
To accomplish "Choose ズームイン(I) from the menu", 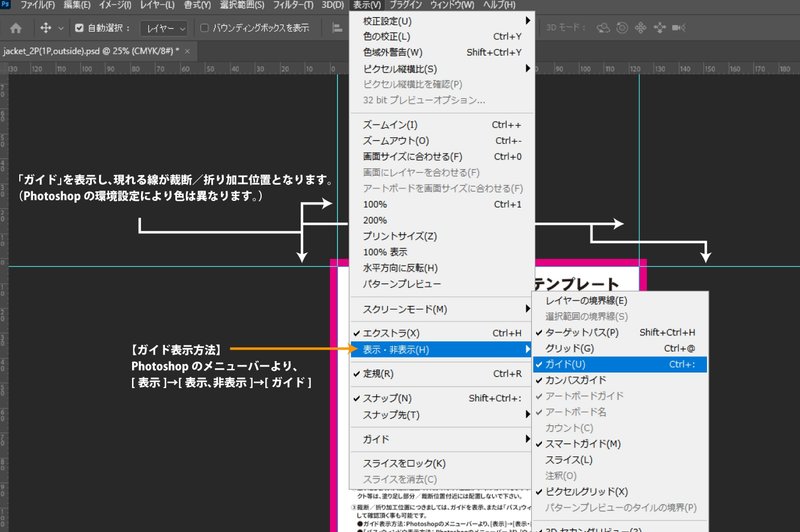I will pos(442,125).
